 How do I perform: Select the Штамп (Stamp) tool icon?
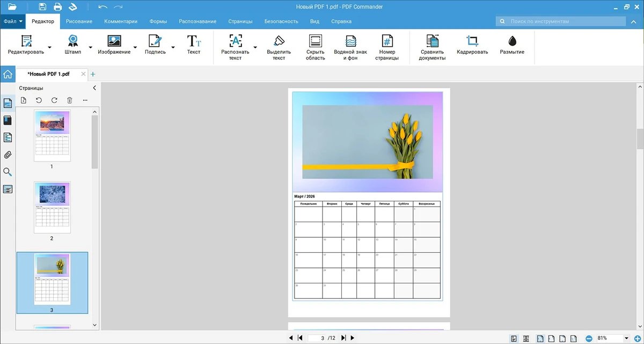point(72,42)
